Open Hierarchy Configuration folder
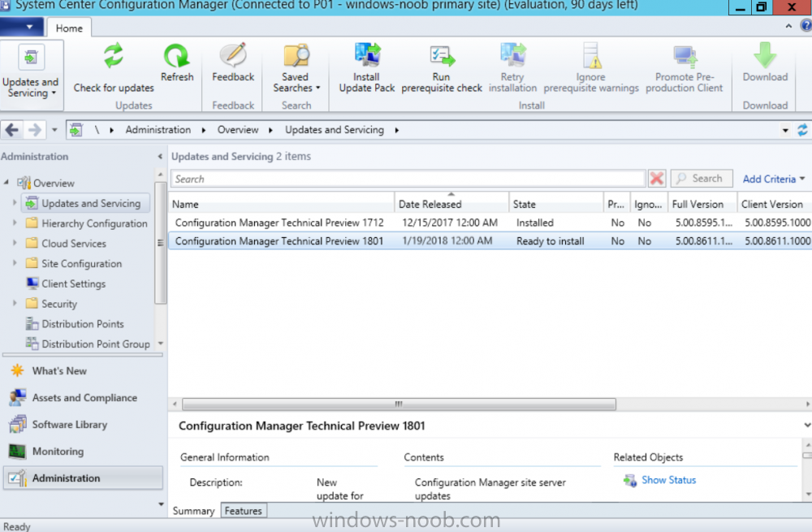The width and height of the screenshot is (812, 532). tap(87, 223)
